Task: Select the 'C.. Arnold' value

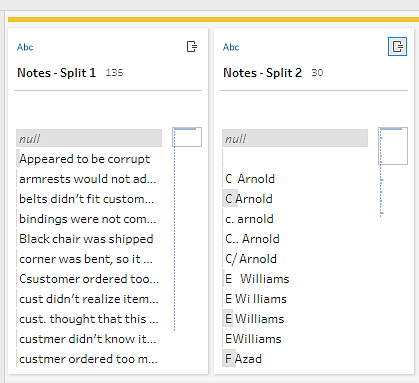Action: (x=295, y=239)
